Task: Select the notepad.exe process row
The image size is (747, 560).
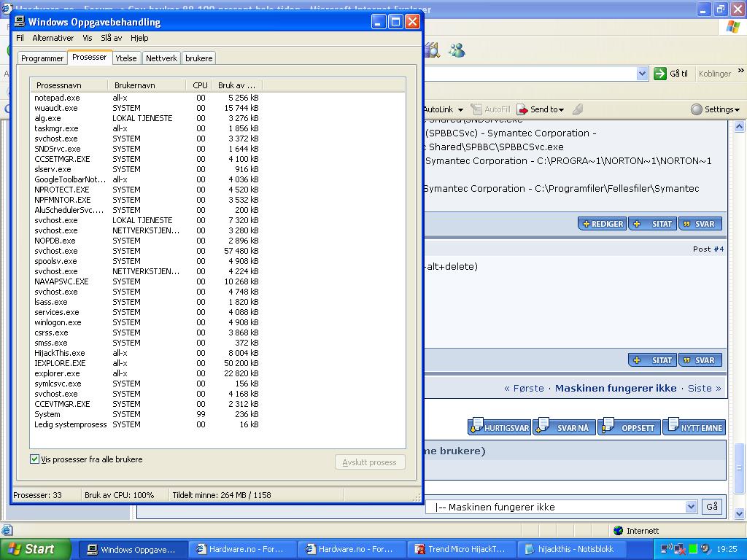Action: point(146,98)
